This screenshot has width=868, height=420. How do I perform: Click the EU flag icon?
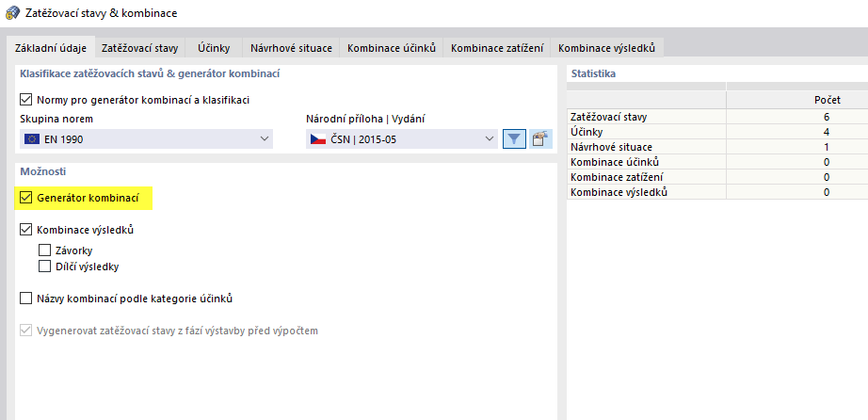pos(31,139)
